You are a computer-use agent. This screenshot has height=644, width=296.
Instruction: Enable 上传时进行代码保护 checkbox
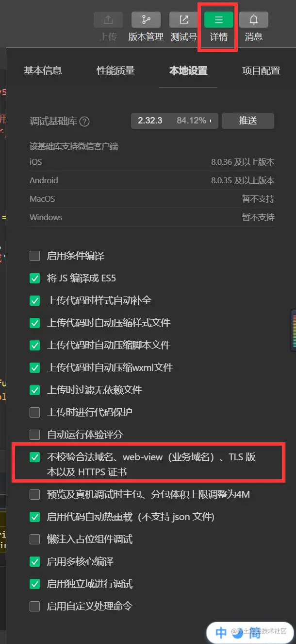pyautogui.click(x=35, y=413)
